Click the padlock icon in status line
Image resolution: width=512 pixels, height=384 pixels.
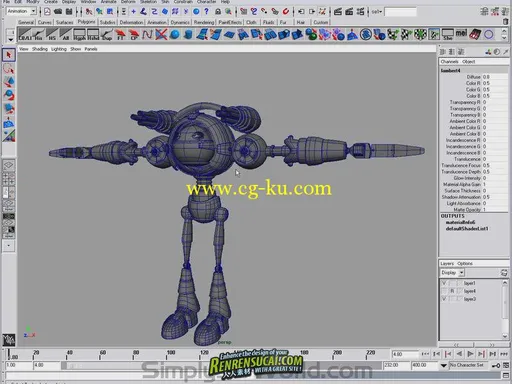coord(218,12)
